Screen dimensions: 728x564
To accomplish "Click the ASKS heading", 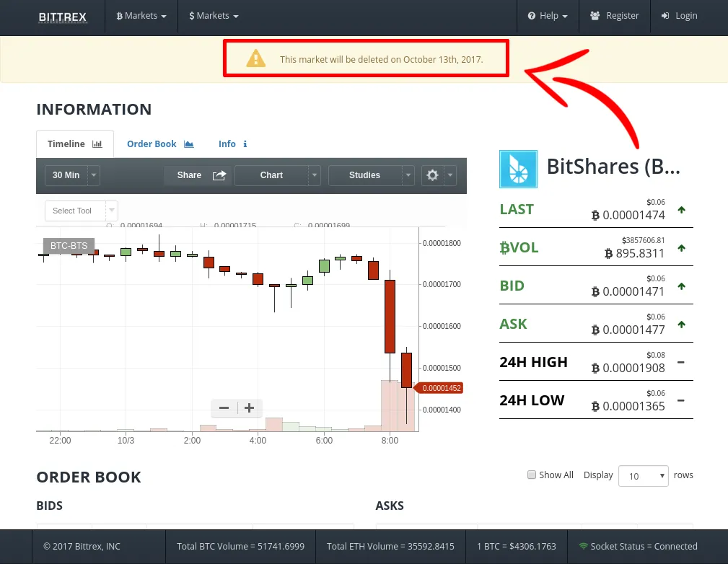I will click(x=390, y=506).
